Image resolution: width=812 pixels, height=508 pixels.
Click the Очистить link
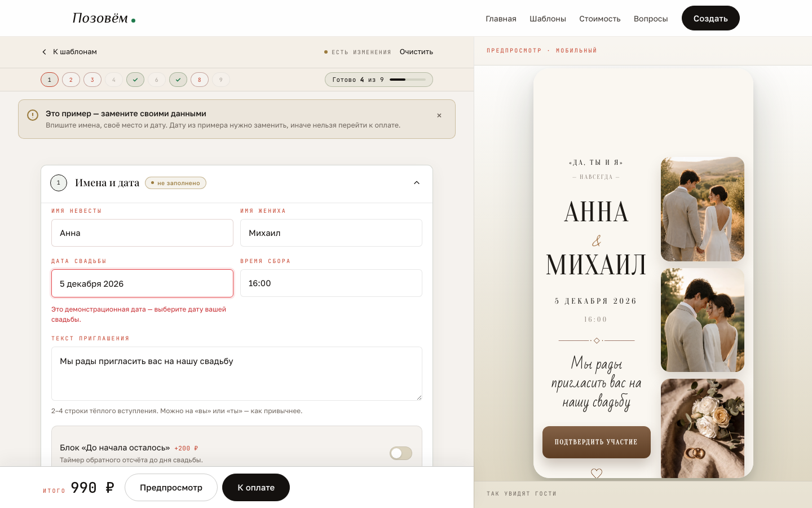pos(416,52)
